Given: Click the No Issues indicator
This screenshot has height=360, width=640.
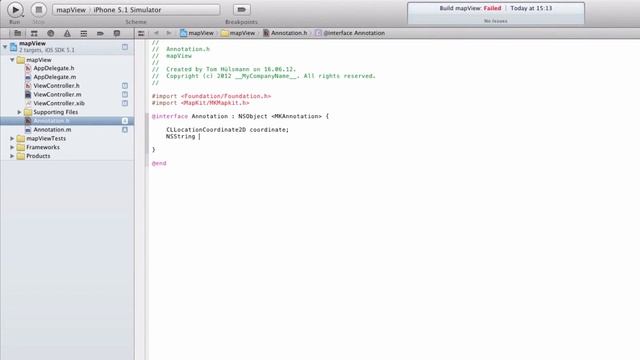Looking at the screenshot, I should click(496, 21).
